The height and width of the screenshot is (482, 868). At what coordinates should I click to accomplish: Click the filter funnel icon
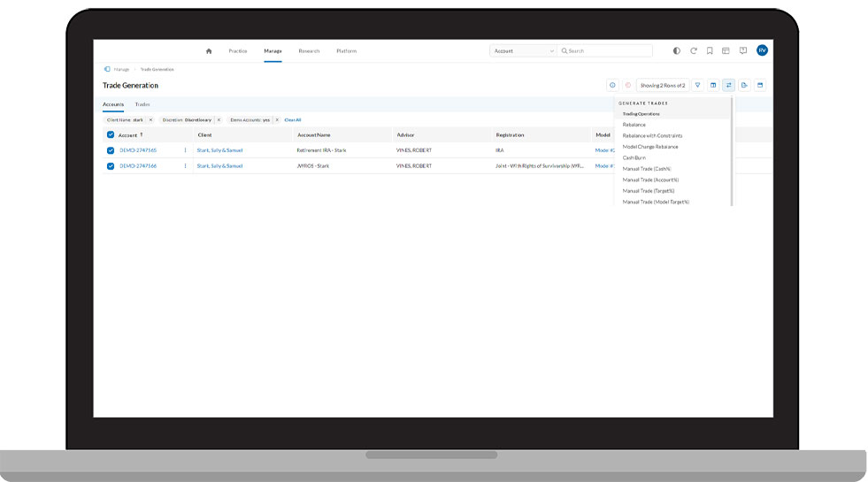pos(698,86)
